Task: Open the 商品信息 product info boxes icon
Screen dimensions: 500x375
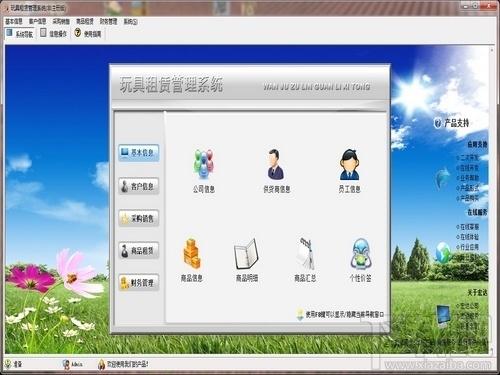Action: click(192, 253)
